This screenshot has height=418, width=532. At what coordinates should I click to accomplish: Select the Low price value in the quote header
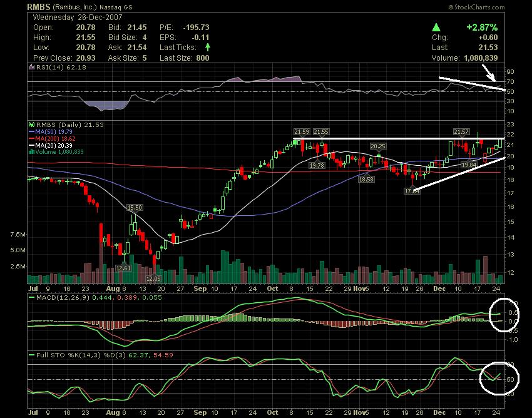(x=86, y=48)
